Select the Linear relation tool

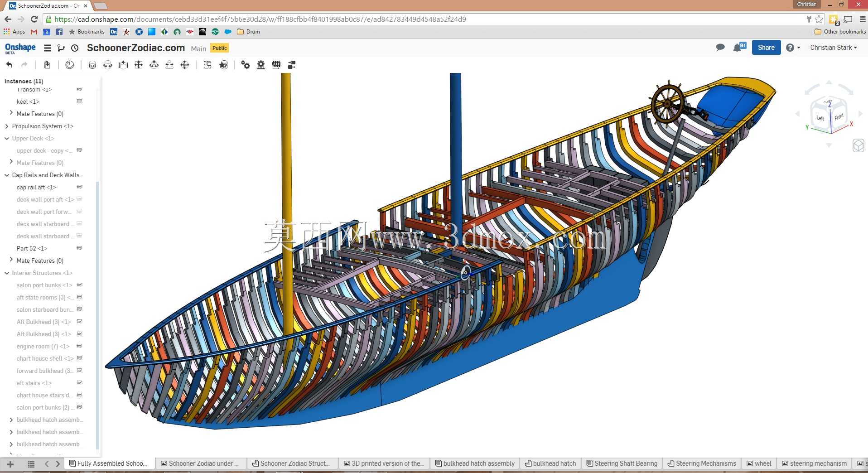[x=292, y=65]
